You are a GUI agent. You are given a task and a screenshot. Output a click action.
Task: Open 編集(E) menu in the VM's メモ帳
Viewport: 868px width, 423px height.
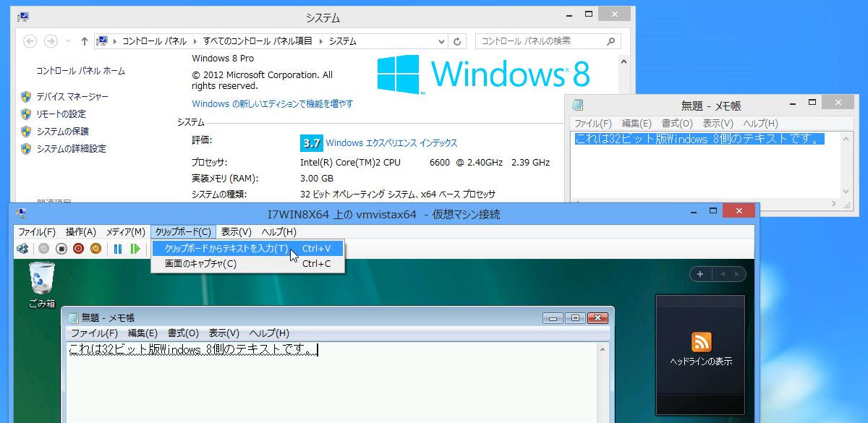(142, 333)
